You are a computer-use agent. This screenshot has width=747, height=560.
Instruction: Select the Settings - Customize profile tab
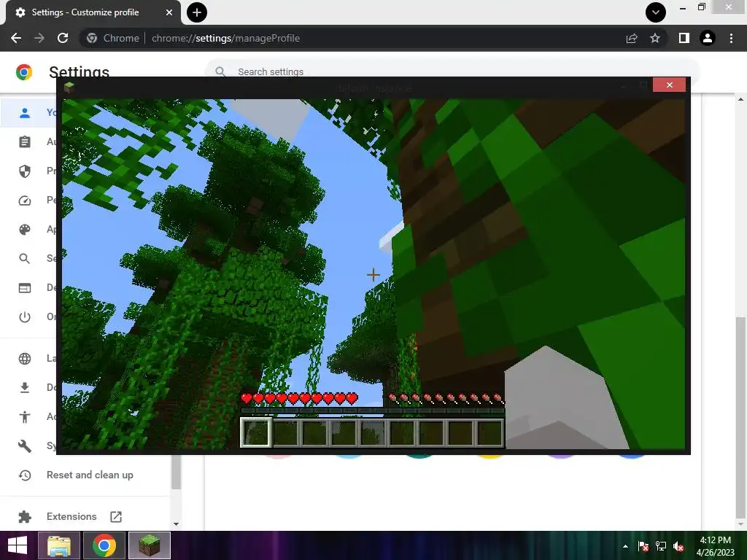click(93, 12)
